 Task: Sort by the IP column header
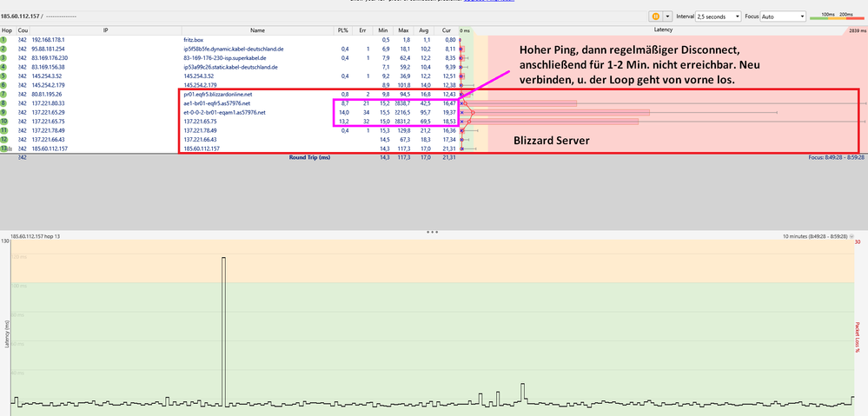(x=105, y=30)
